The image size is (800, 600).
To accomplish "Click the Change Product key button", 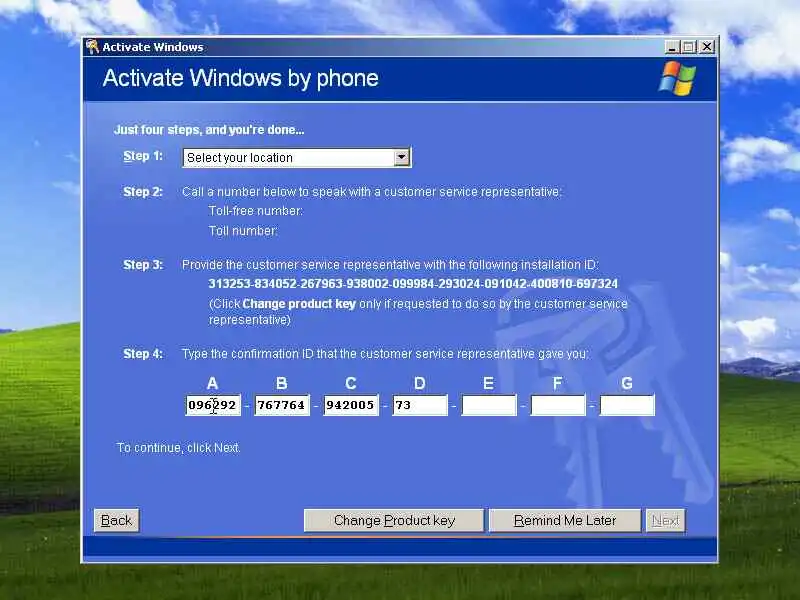I will [394, 520].
